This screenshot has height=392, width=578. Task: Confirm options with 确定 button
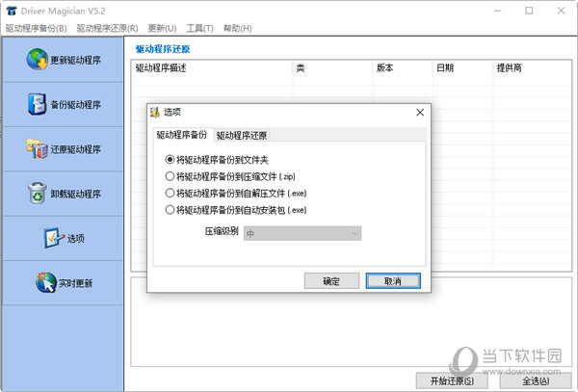[x=331, y=281]
